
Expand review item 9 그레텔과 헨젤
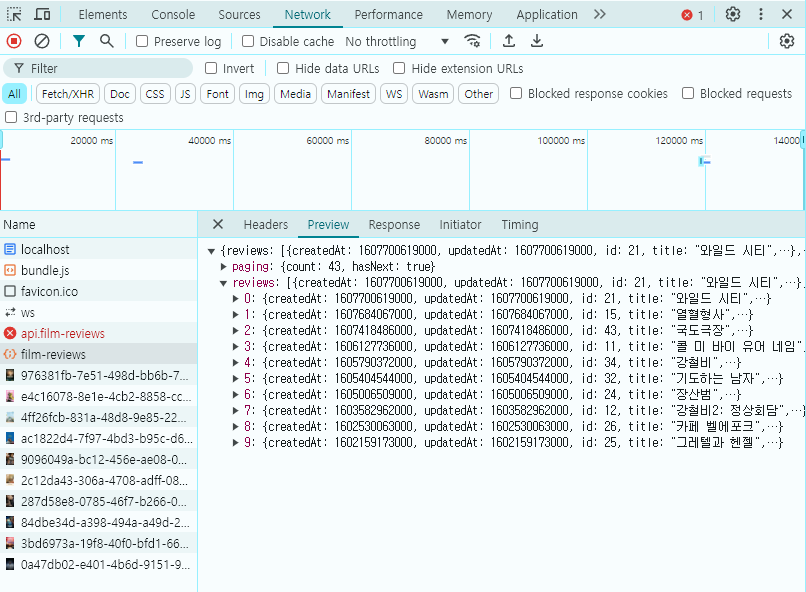coord(235,442)
